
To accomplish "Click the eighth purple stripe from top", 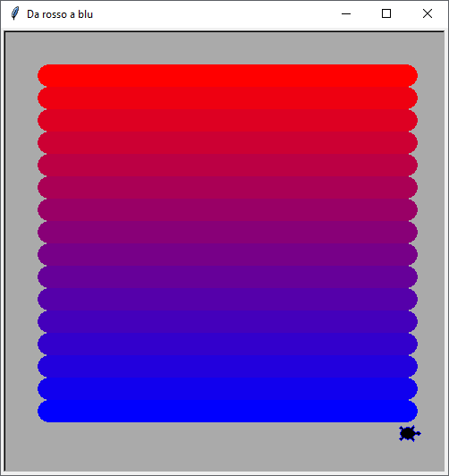I will 227,232.
